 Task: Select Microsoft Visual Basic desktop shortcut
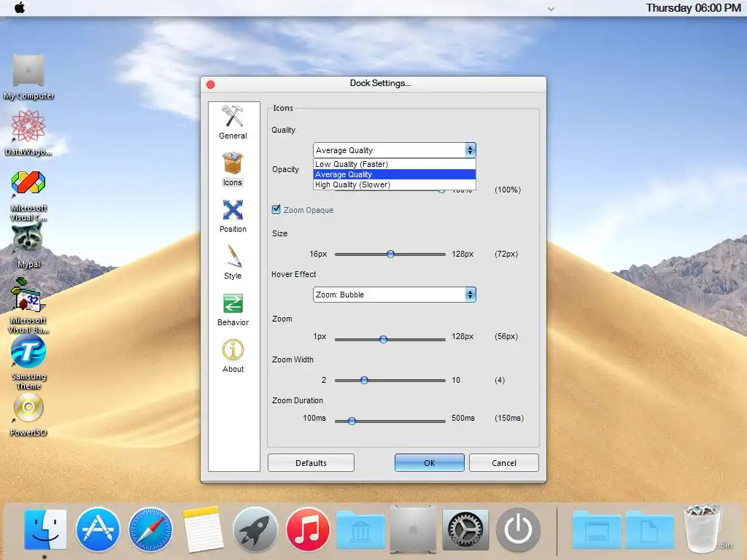pos(28,306)
